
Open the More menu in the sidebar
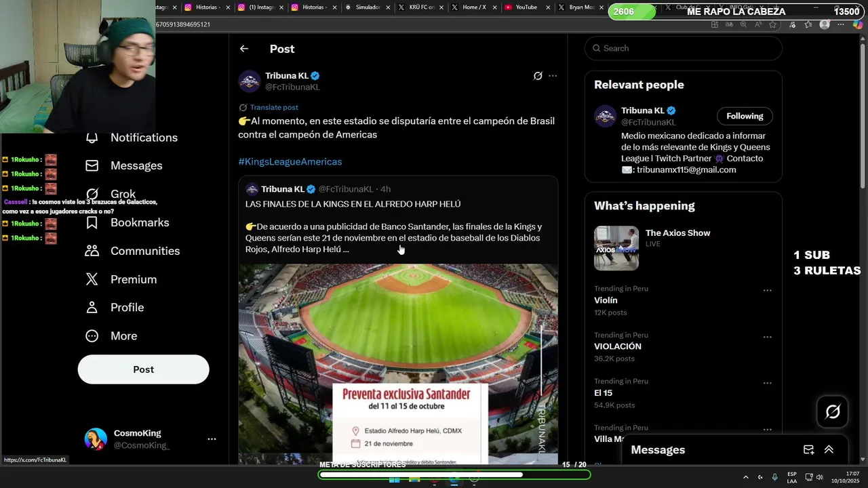coord(111,336)
